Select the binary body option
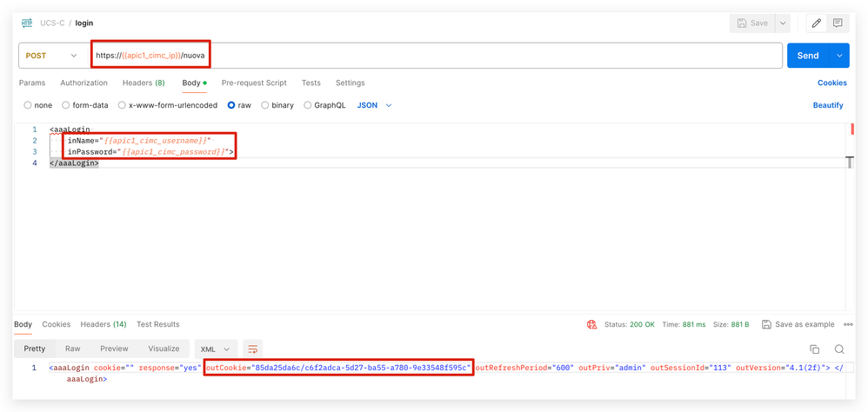The width and height of the screenshot is (868, 412). 277,105
